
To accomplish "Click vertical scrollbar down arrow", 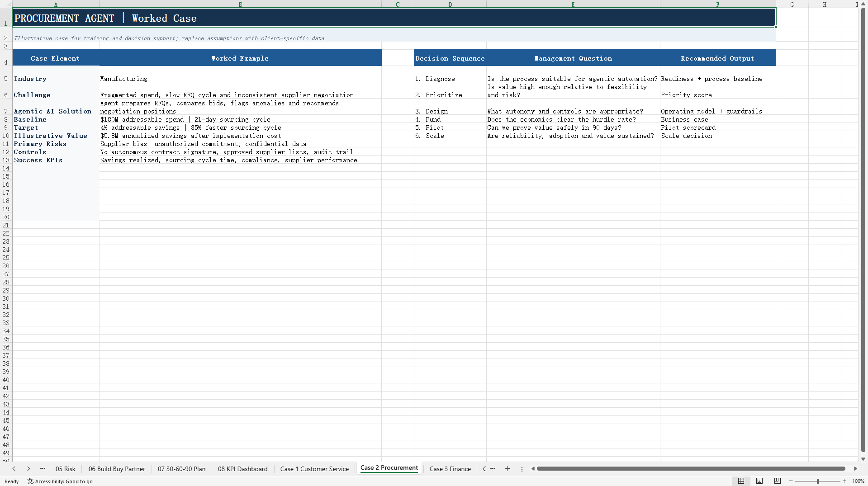I will [x=863, y=459].
